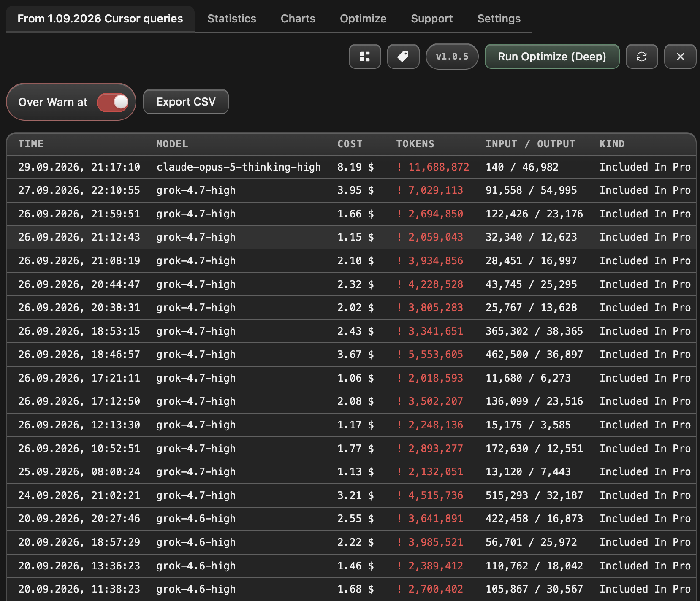700x601 pixels.
Task: Click the 462,500 / 36,897 input output cell
Action: [x=534, y=355]
